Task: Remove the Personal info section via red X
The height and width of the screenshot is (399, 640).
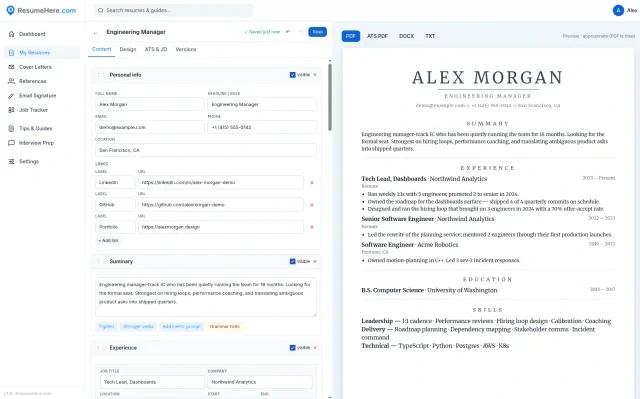Action: pyautogui.click(x=315, y=75)
